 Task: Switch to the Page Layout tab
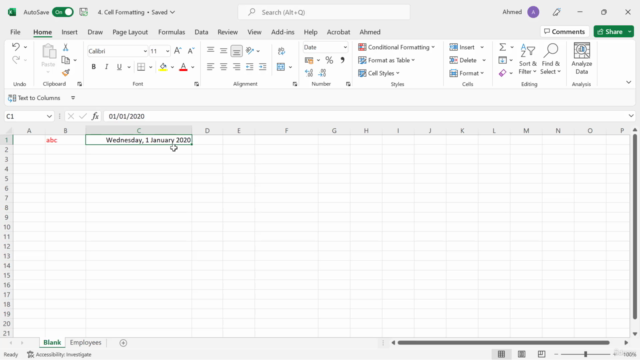[x=130, y=32]
